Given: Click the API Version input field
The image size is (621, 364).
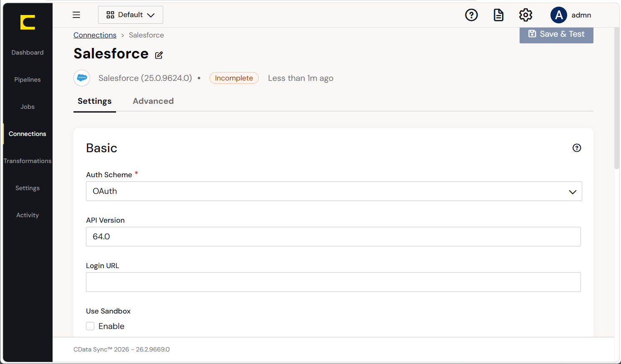Looking at the screenshot, I should click(333, 237).
